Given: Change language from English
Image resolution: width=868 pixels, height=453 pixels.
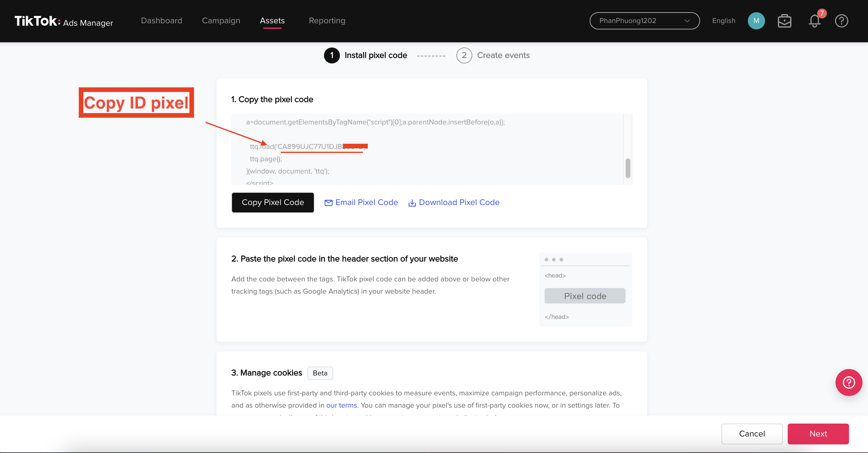Looking at the screenshot, I should point(723,21).
